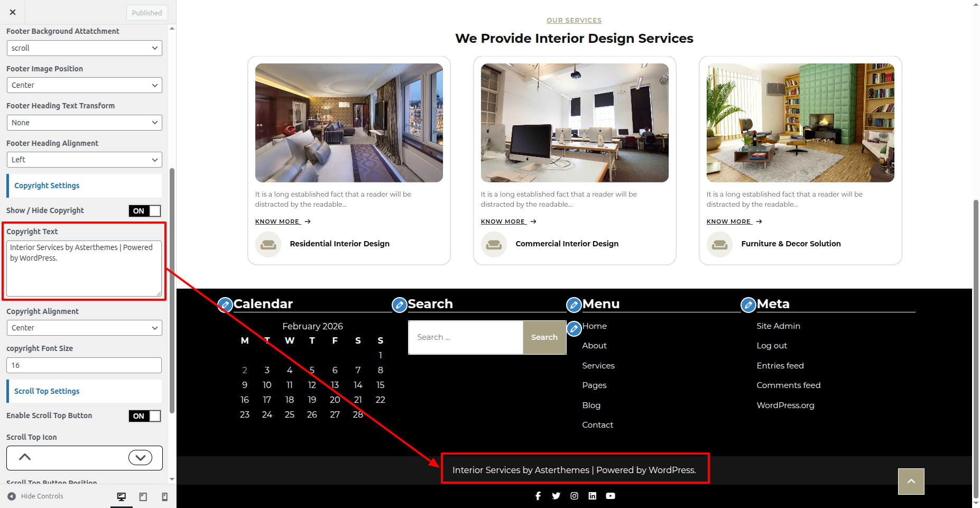Click the scroll-to-top arrow button

coord(911,481)
